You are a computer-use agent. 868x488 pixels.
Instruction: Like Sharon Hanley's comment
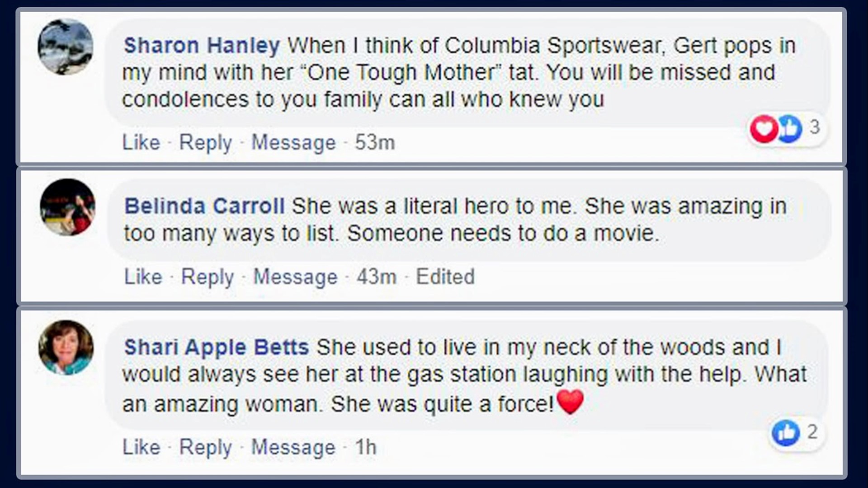point(141,143)
